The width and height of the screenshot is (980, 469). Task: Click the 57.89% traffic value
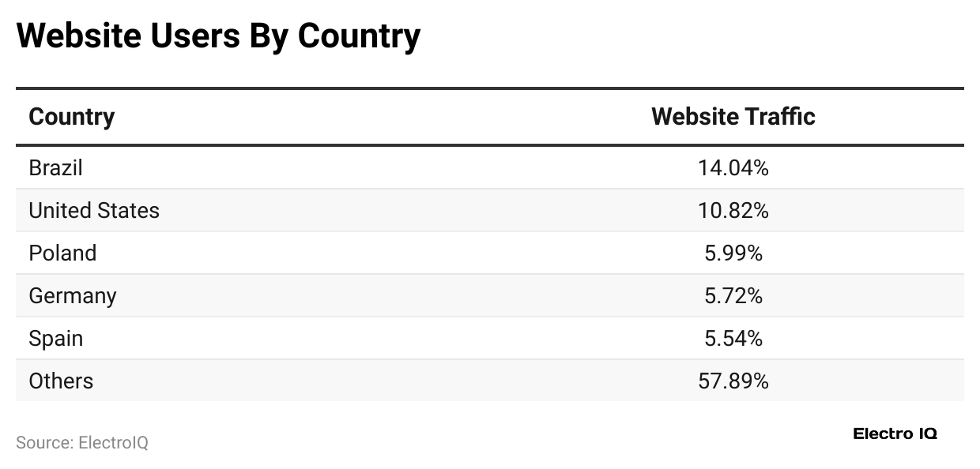point(733,381)
